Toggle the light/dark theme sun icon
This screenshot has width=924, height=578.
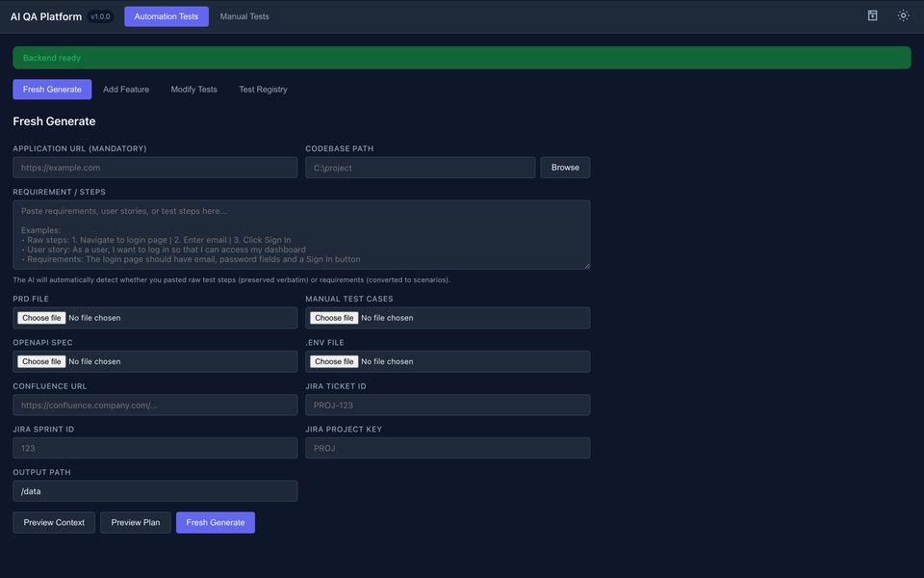pos(903,16)
